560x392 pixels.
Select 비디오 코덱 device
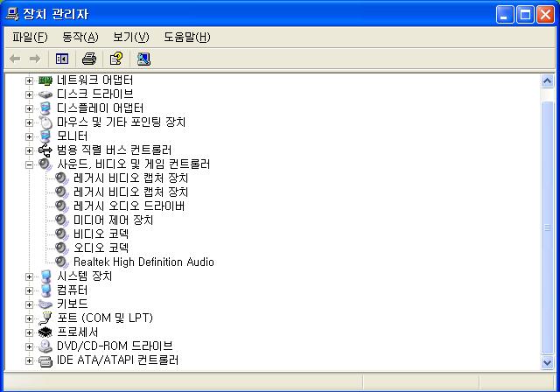click(x=101, y=234)
